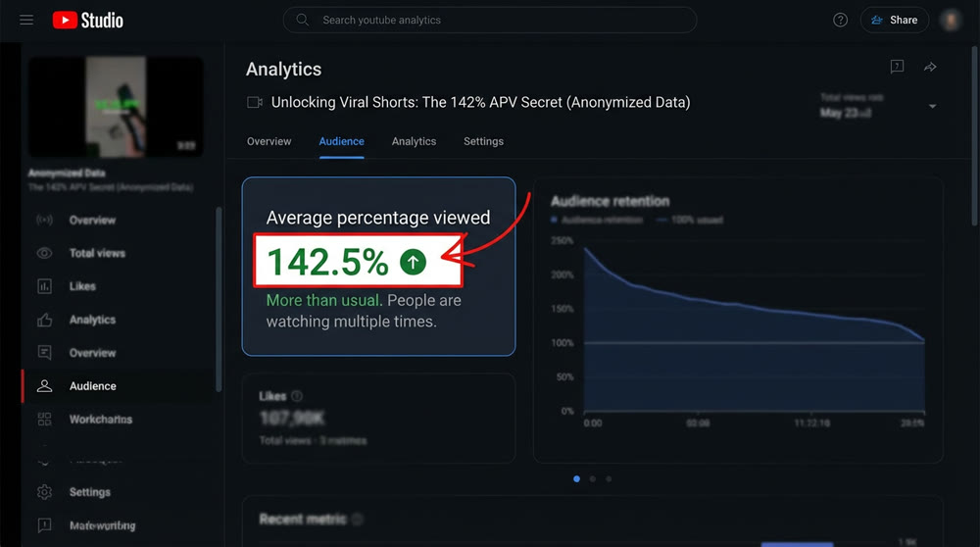Click the YouTube Studio logo
980x547 pixels.
click(x=87, y=20)
